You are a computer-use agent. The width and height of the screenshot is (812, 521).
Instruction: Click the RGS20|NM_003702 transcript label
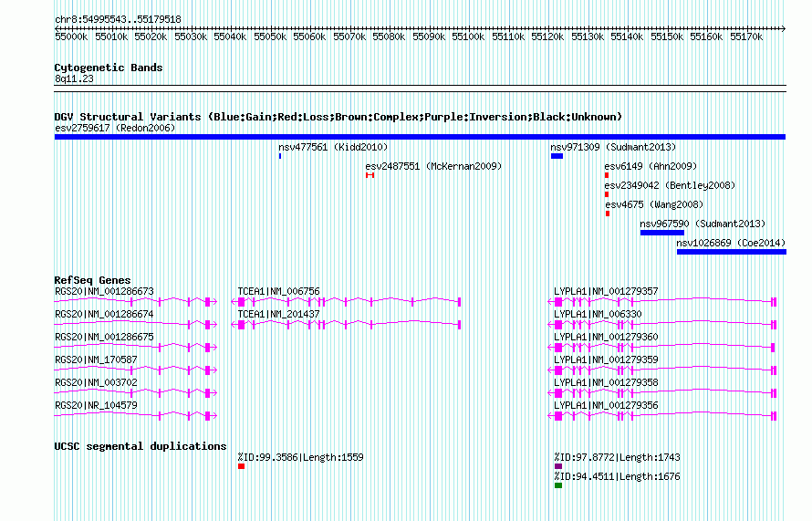click(96, 382)
